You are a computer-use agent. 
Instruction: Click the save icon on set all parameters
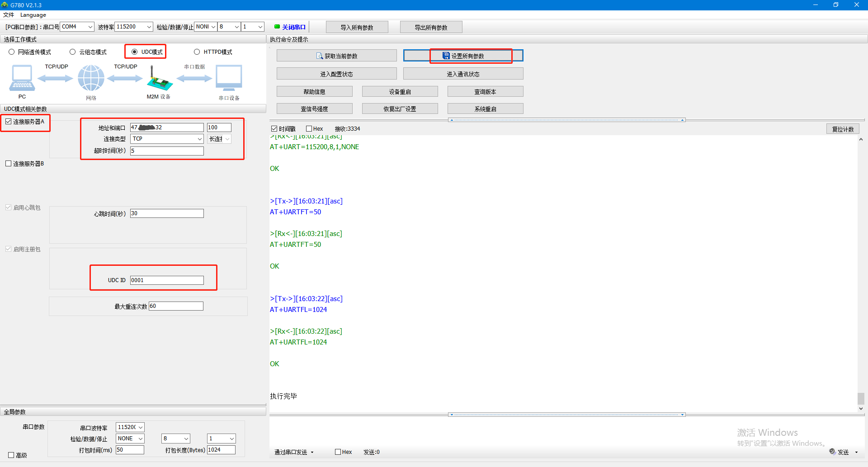tap(446, 56)
